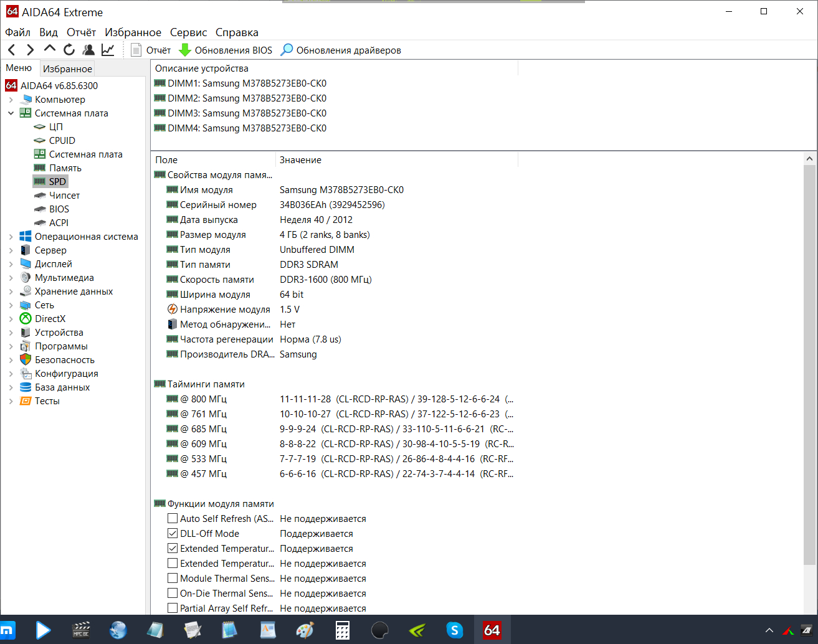This screenshot has height=644, width=818.
Task: Open the Вид menu
Action: pos(49,32)
